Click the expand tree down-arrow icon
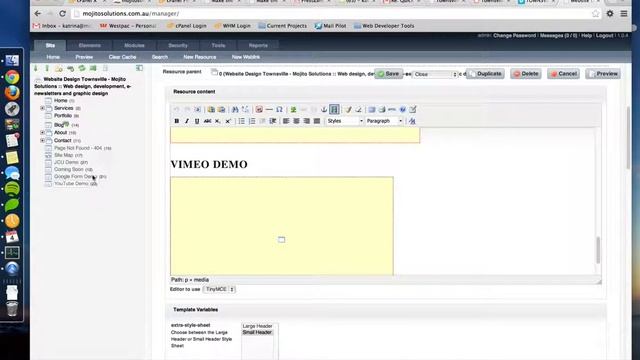This screenshot has width=640, height=360. [36, 69]
